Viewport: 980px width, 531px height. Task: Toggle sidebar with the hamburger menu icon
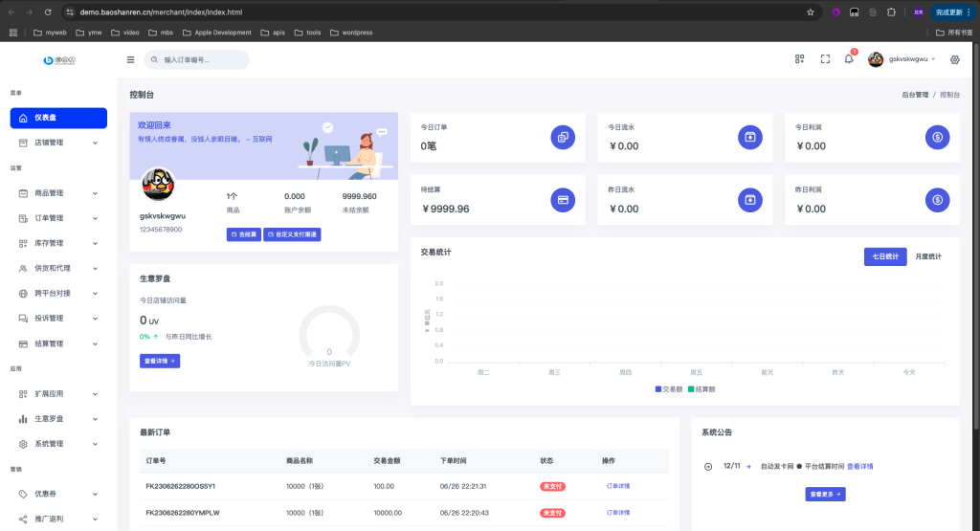point(130,60)
